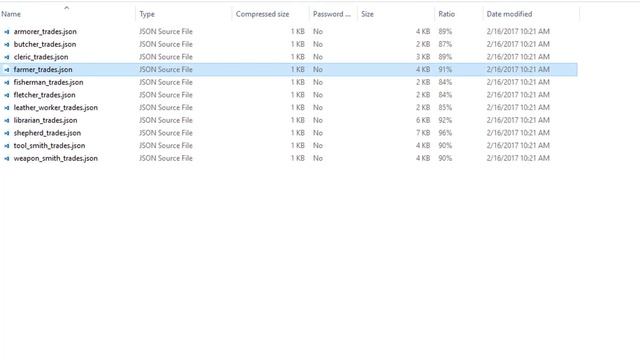Screen dimensions: 640x360
Task: Click the Type cell of librarian_trades.json
Action: pyautogui.click(x=166, y=120)
